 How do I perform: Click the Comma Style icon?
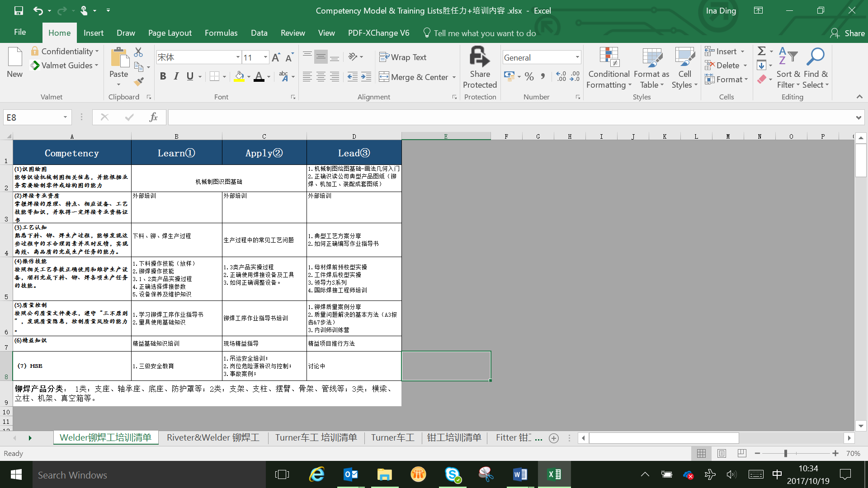point(543,77)
